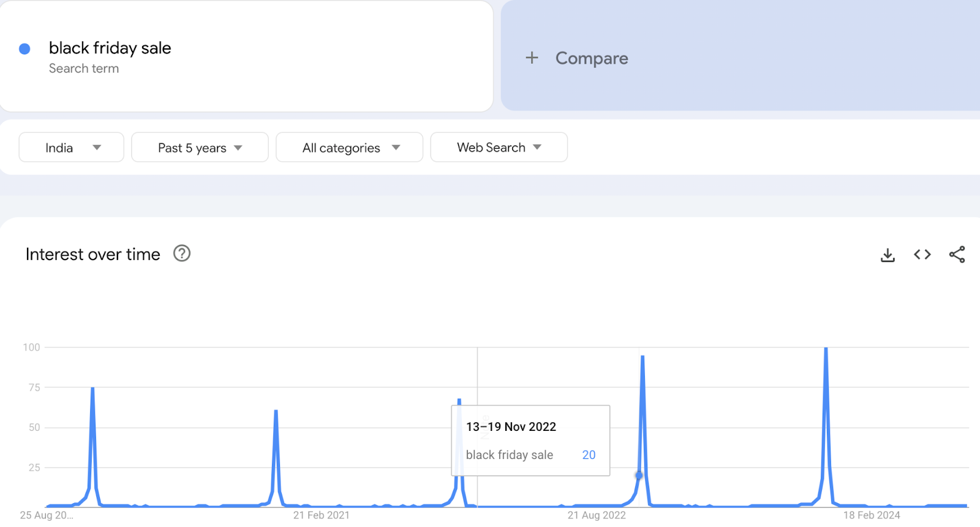This screenshot has height=527, width=980.
Task: Open help for Interest over time
Action: [x=182, y=253]
